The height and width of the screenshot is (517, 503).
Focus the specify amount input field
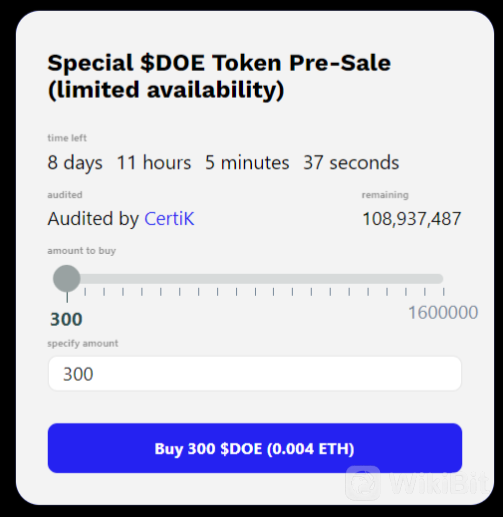tap(255, 374)
